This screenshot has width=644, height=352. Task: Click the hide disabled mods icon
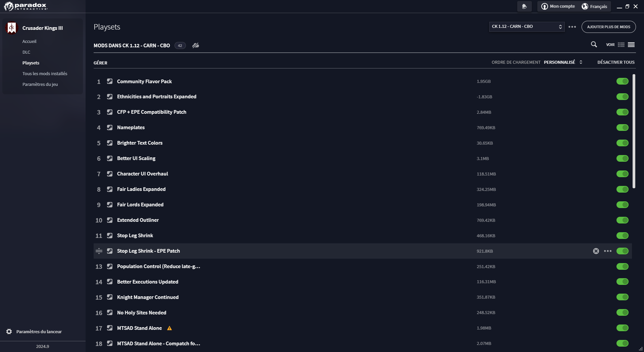[x=196, y=45]
